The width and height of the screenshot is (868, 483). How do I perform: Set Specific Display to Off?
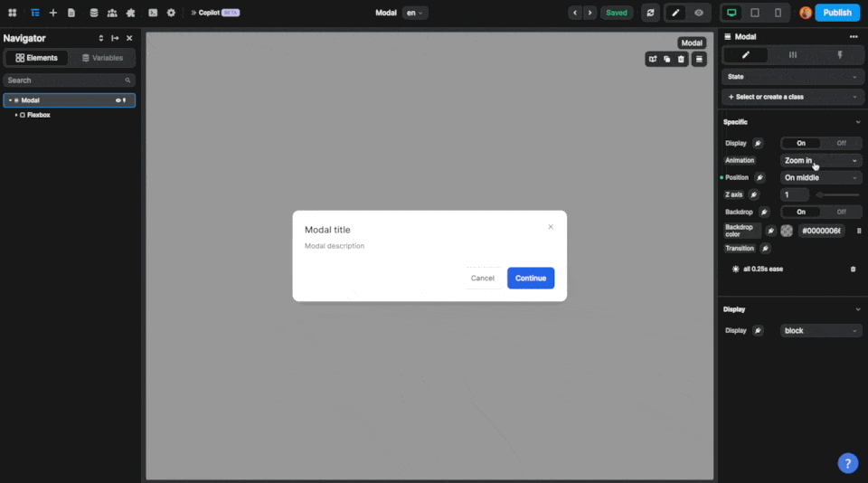(841, 144)
